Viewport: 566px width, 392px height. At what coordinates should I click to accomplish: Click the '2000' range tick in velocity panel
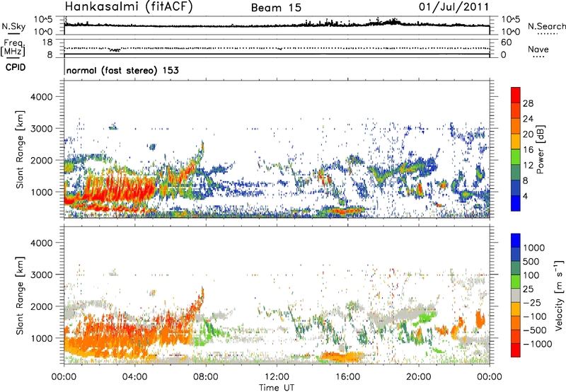42,306
